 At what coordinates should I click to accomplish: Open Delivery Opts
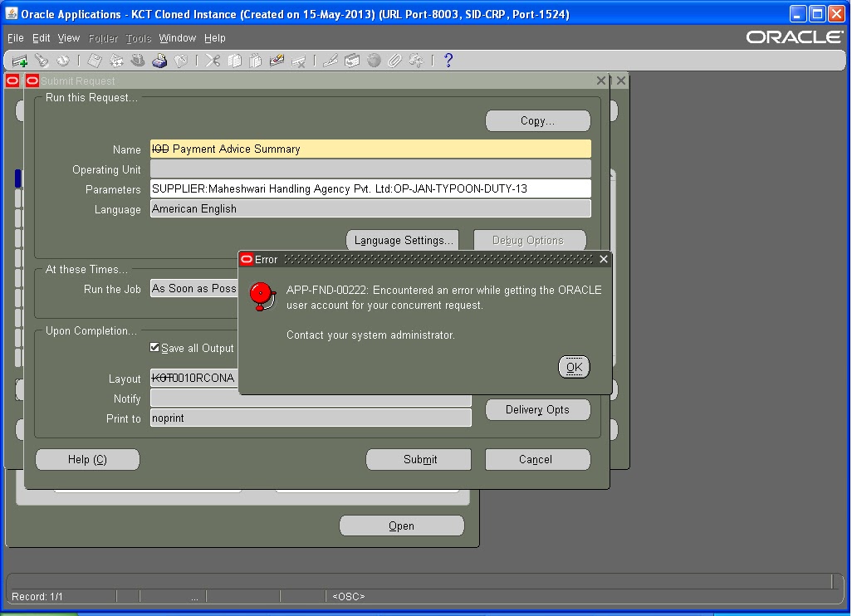[x=537, y=409]
